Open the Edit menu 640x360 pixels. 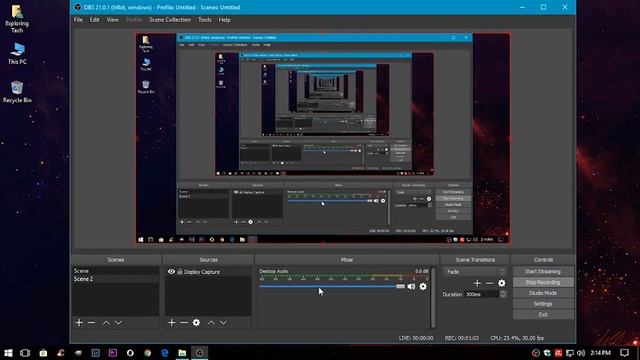click(95, 20)
